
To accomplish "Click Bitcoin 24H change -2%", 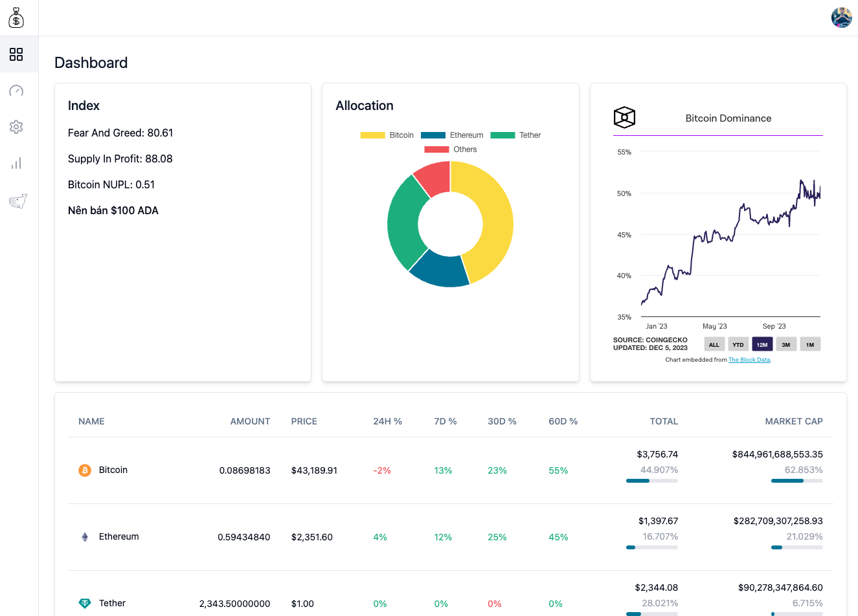I will click(x=382, y=470).
